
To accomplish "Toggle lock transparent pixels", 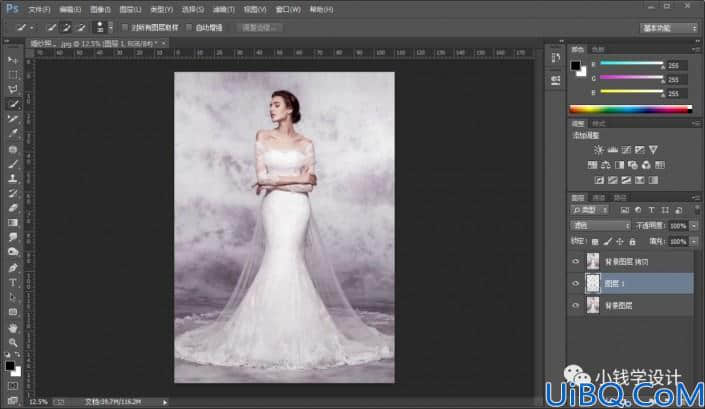I will (x=595, y=242).
